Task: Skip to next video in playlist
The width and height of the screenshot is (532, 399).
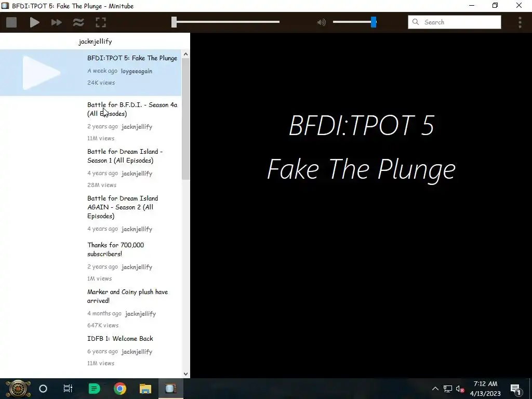Action: tap(56, 22)
